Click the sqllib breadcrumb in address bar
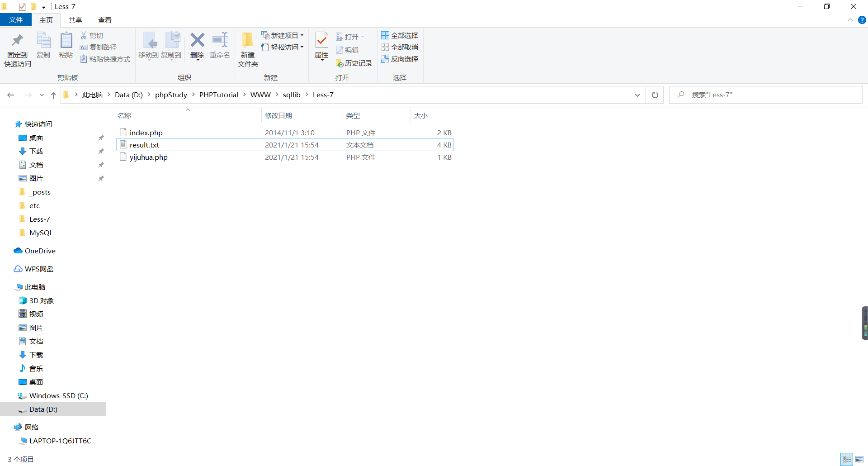The width and height of the screenshot is (868, 466). coord(291,95)
